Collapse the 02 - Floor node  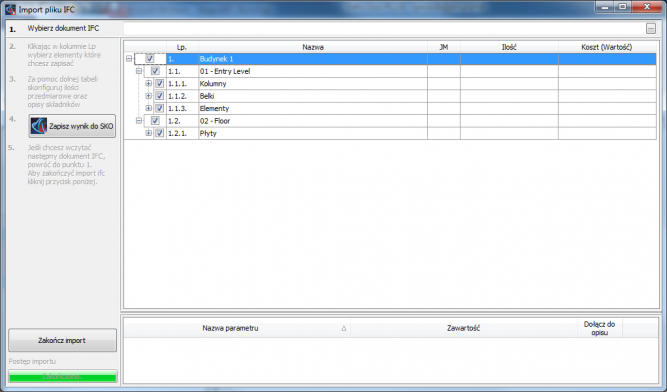tap(139, 121)
